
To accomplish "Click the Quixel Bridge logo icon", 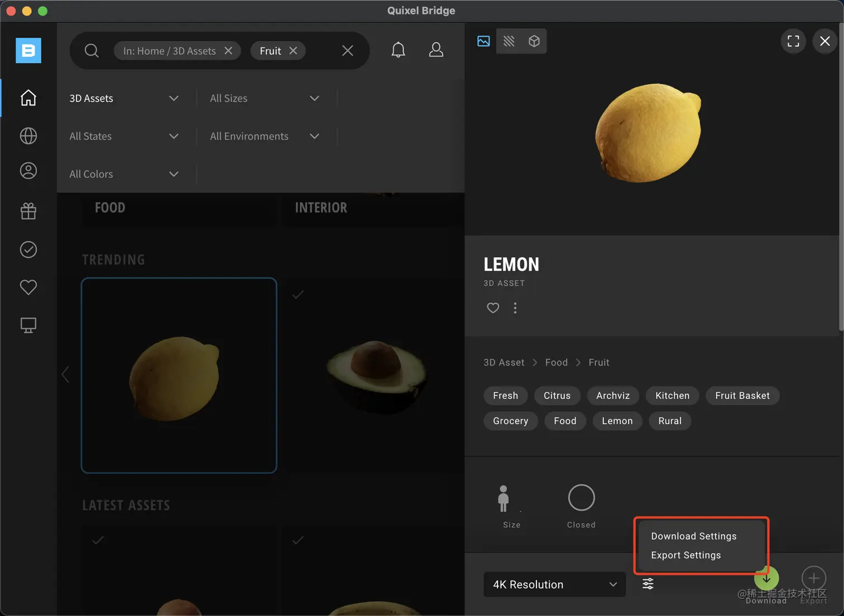I will pyautogui.click(x=28, y=51).
